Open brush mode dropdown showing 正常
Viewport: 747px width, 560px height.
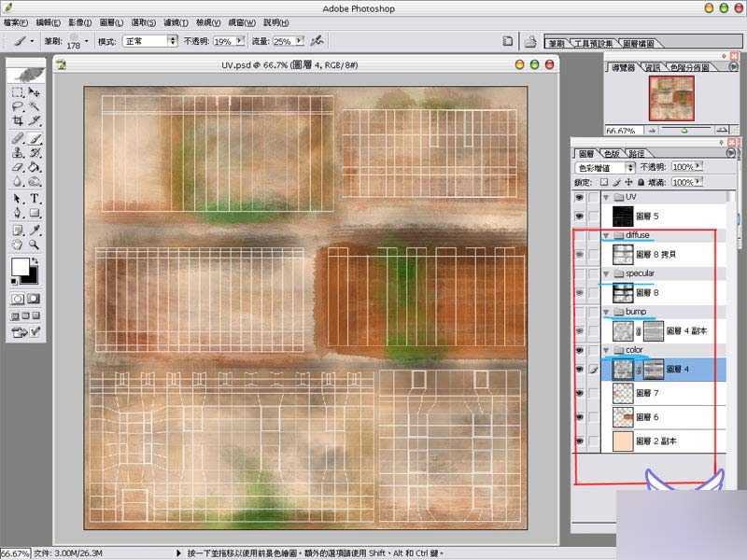click(150, 41)
